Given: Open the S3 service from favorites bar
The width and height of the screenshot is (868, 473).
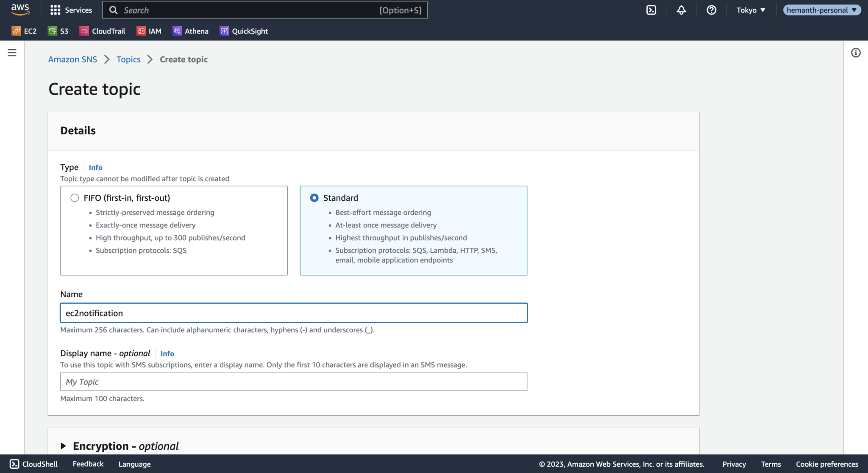Looking at the screenshot, I should click(58, 31).
